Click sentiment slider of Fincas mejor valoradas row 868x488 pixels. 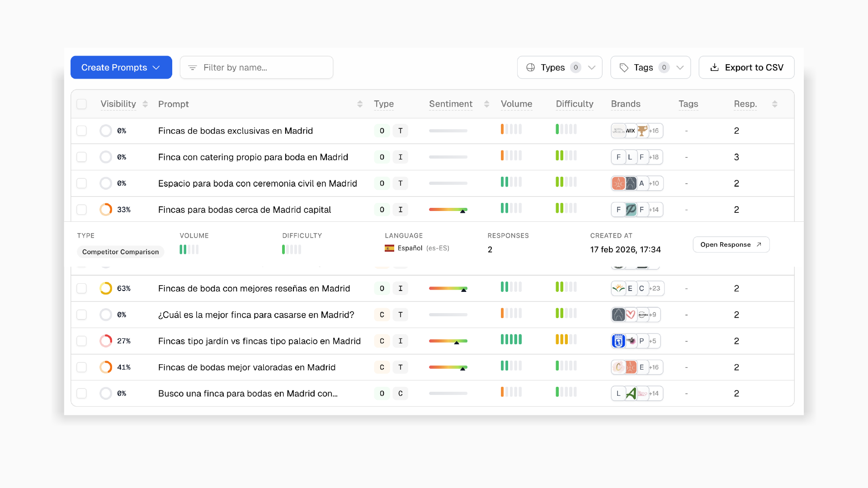pyautogui.click(x=448, y=367)
